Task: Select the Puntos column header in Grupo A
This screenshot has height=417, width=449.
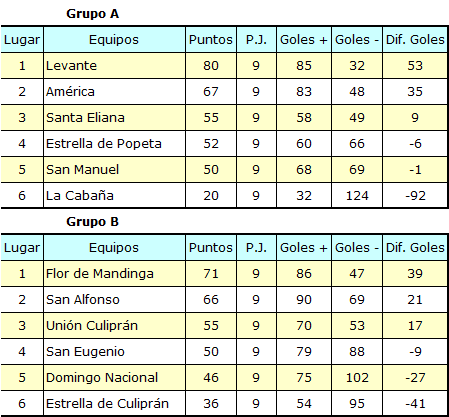Action: (x=211, y=40)
